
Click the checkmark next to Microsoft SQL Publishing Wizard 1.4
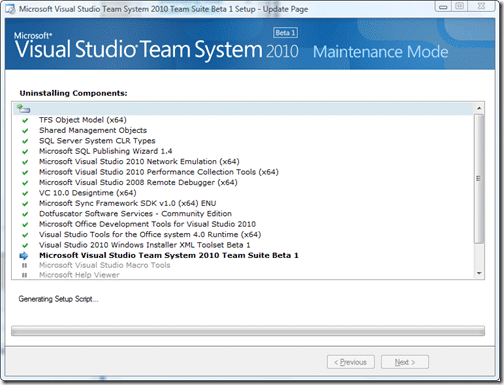tap(25, 151)
